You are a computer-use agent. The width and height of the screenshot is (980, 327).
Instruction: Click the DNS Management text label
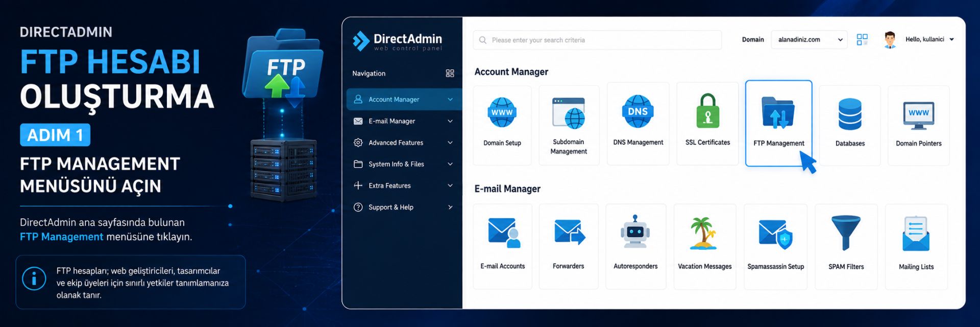pyautogui.click(x=639, y=143)
